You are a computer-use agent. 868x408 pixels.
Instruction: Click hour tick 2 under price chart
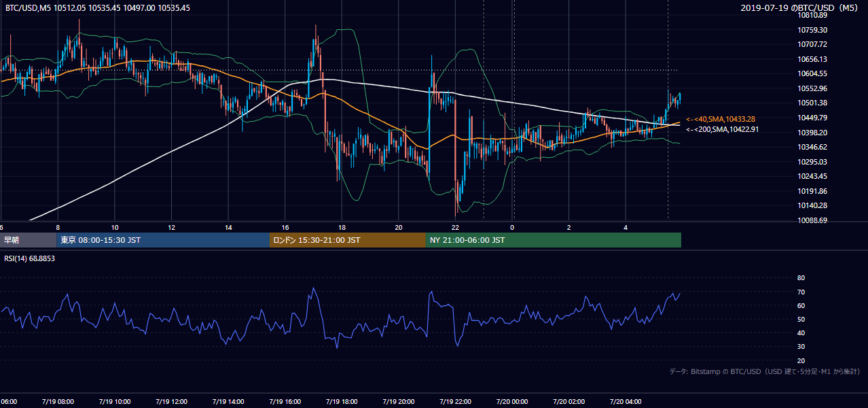pyautogui.click(x=568, y=227)
